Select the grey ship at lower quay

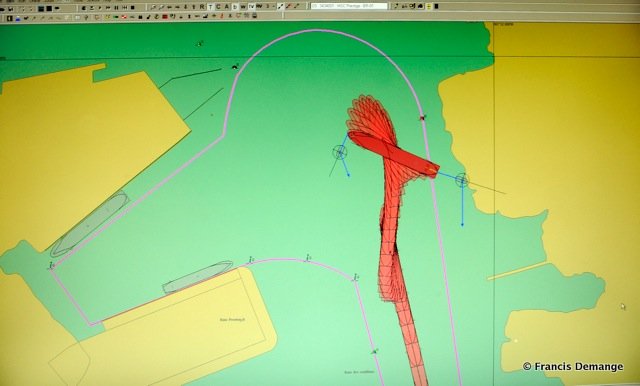click(x=197, y=277)
